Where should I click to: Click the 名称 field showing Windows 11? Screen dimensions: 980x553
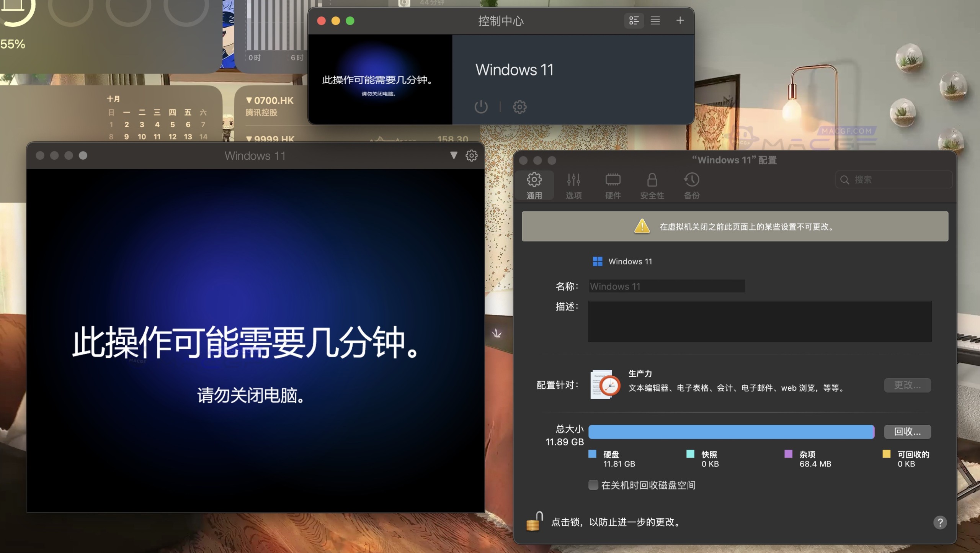point(666,286)
